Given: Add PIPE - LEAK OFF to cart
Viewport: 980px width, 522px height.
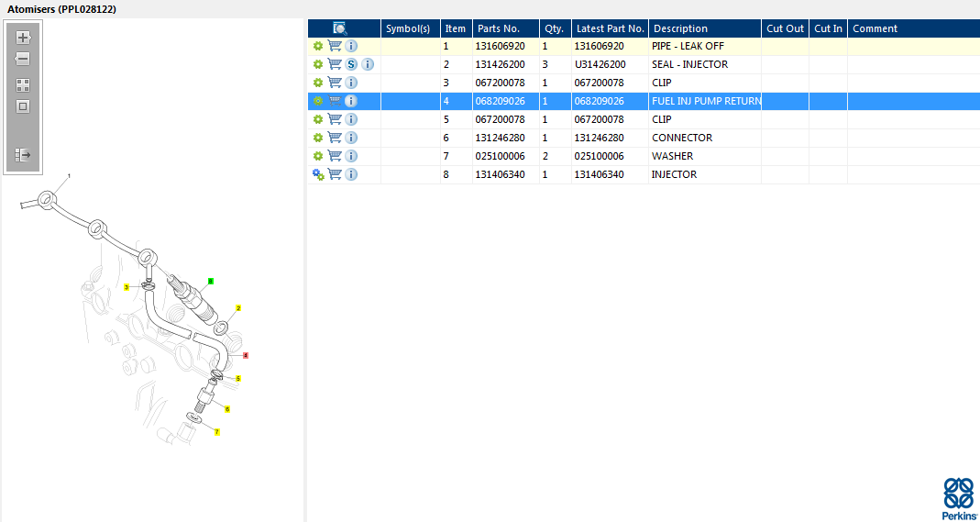Looking at the screenshot, I should click(335, 46).
